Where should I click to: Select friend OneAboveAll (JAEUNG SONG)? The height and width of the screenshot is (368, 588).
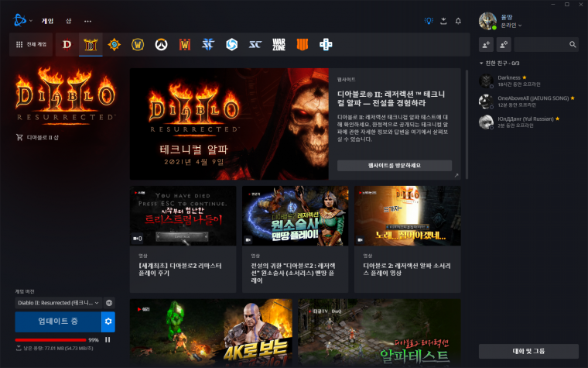[x=528, y=101]
